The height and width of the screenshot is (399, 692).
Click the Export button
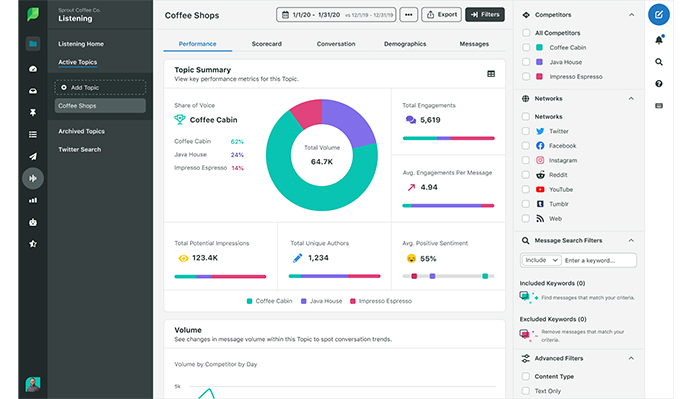(442, 15)
